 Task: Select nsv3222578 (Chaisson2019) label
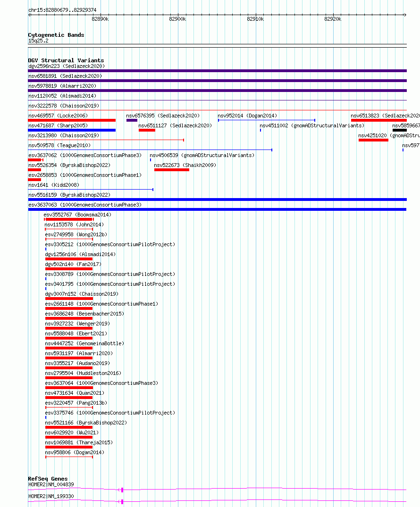pyautogui.click(x=64, y=106)
